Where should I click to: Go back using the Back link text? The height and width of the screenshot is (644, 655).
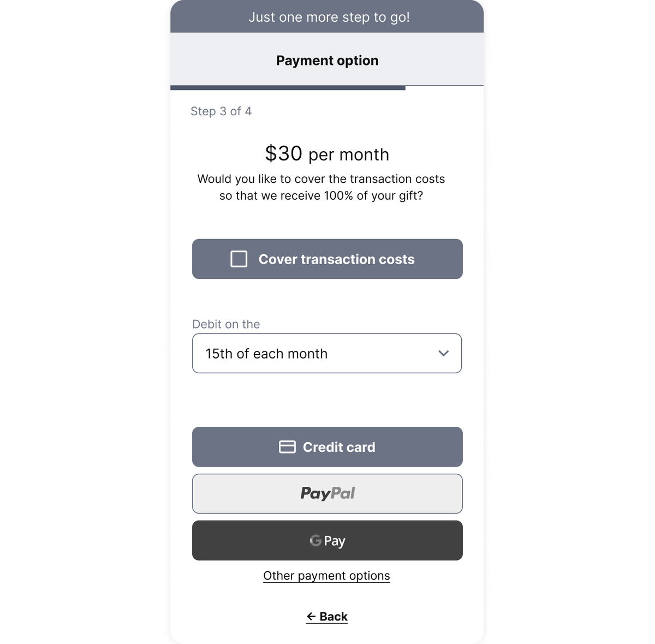[334, 617]
